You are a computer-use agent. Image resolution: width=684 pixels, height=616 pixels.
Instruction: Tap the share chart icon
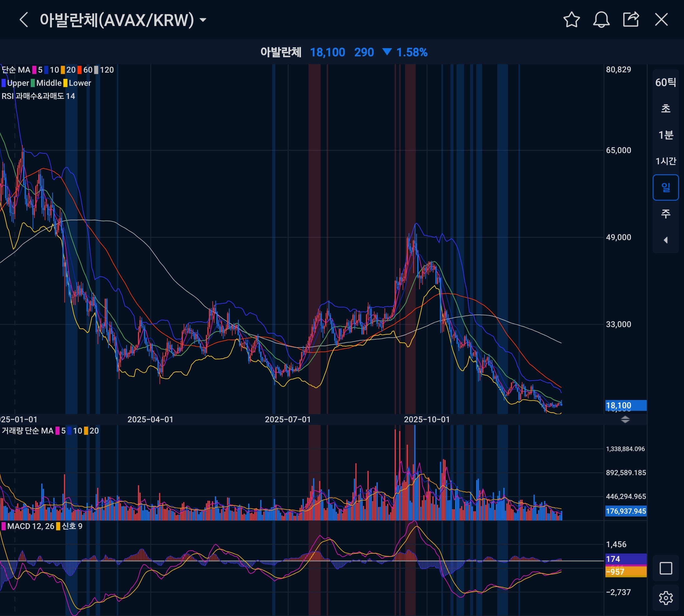[631, 20]
